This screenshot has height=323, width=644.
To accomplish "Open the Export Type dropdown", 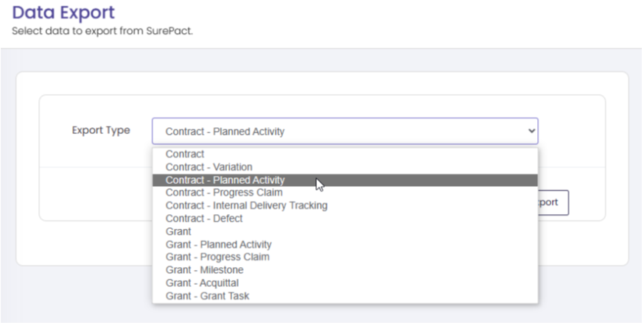I will pyautogui.click(x=345, y=131).
